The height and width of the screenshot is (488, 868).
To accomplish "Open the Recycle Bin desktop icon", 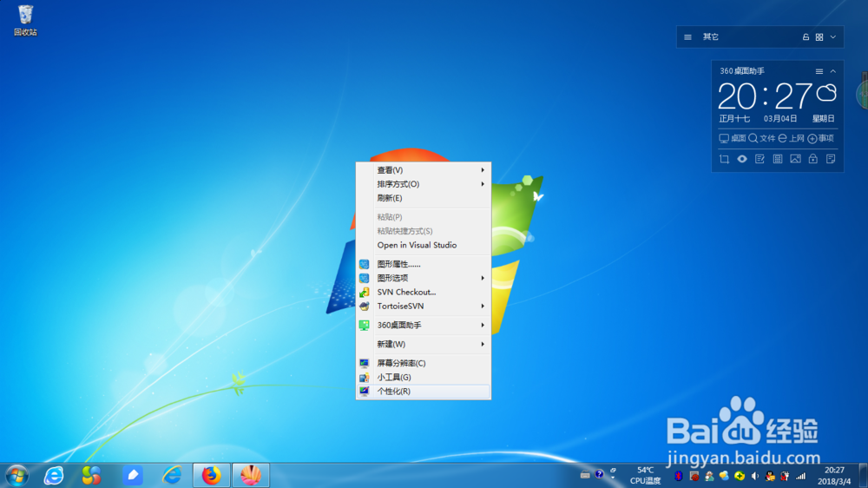I will 25,21.
